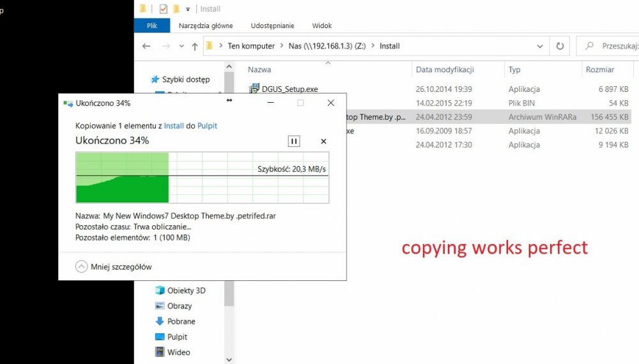
Task: Click Install source link in copy dialog
Action: (x=174, y=126)
